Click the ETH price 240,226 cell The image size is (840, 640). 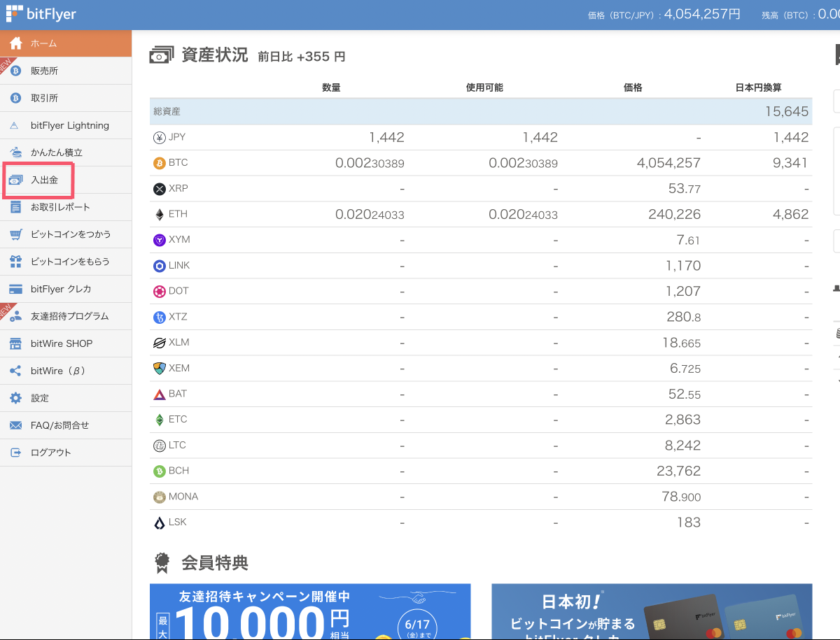pyautogui.click(x=675, y=214)
